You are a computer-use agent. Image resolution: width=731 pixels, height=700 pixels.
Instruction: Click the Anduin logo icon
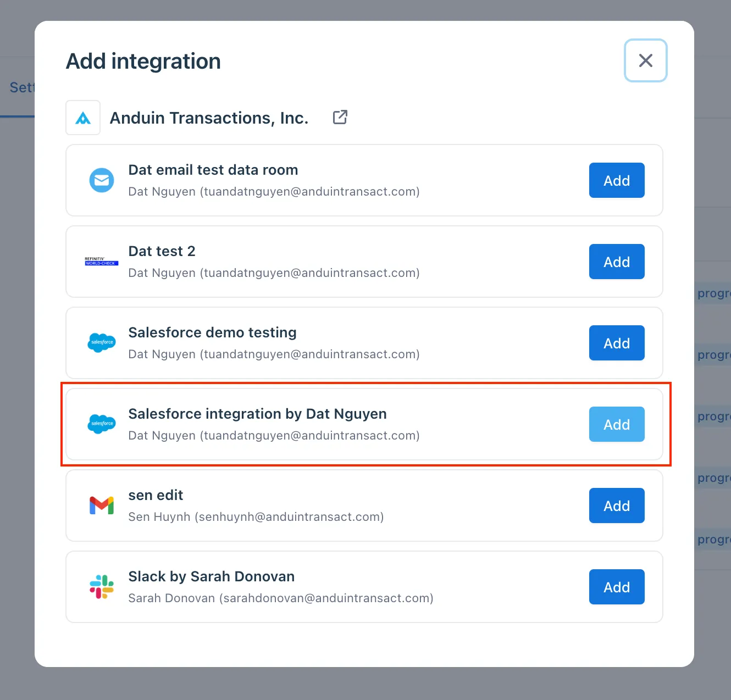[83, 118]
